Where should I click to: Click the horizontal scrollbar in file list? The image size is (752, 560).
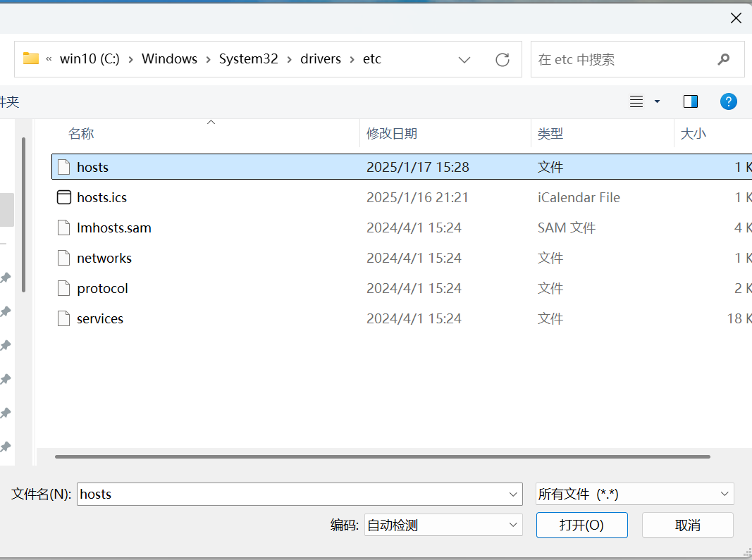click(382, 456)
